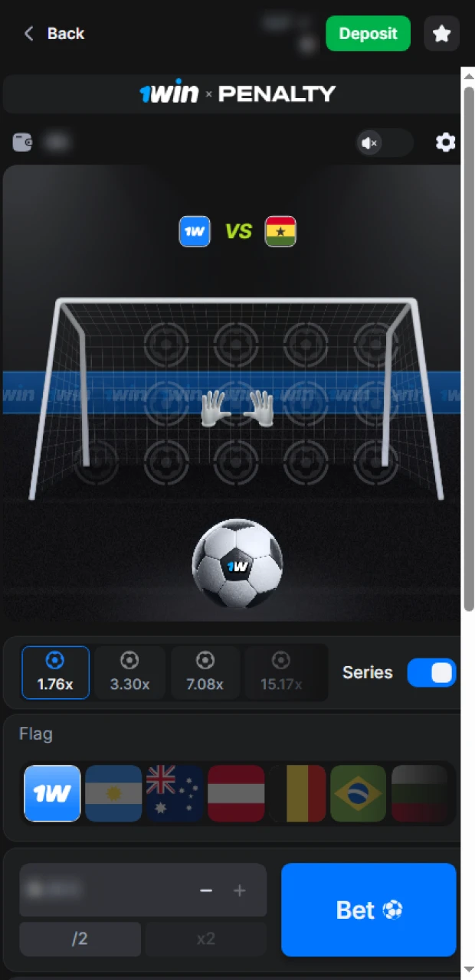Click the soccer ball to shoot
Screen dimensions: 475x980
click(237, 564)
